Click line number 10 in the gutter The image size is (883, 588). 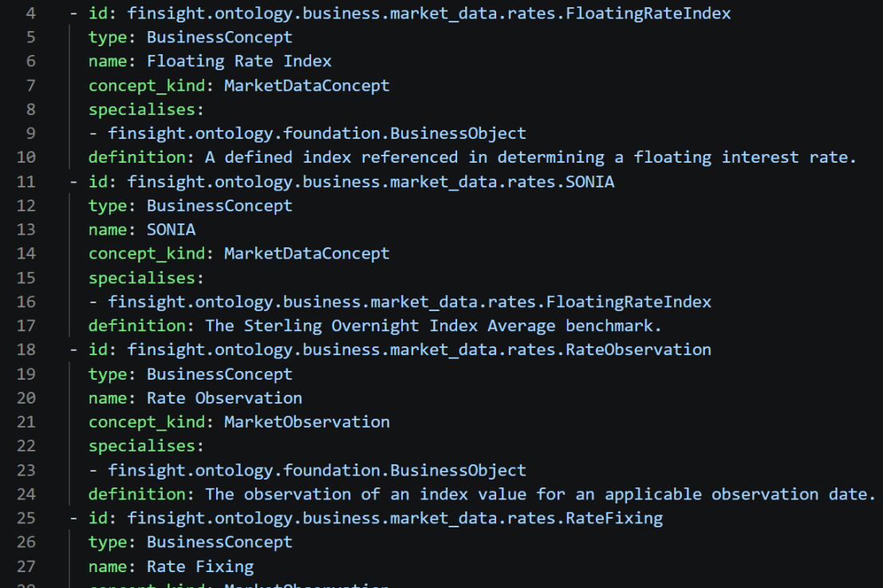(x=26, y=157)
